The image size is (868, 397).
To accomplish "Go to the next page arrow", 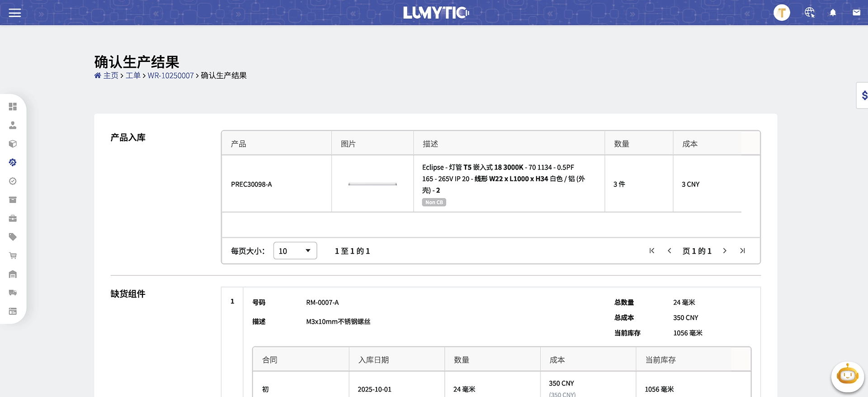I will click(725, 251).
